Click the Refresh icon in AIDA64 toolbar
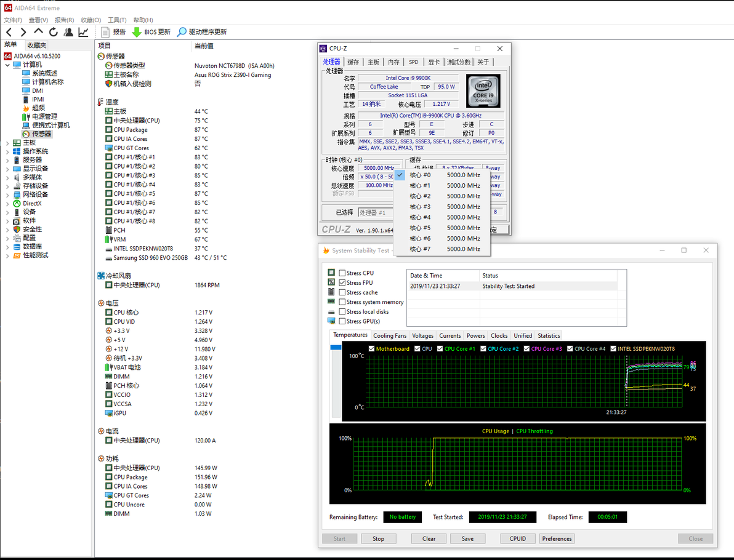 54,32
